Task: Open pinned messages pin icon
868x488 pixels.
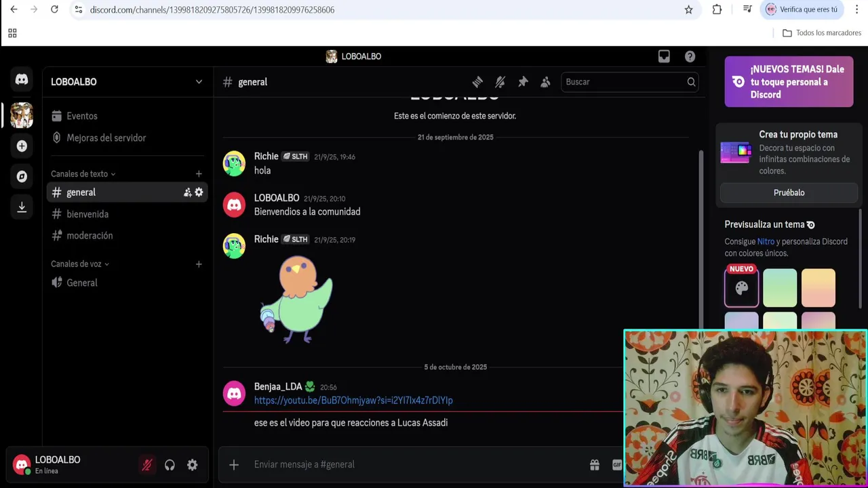Action: point(523,82)
